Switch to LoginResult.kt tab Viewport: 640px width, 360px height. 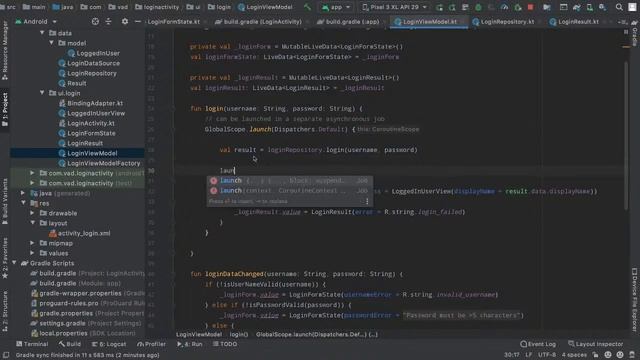click(574, 22)
